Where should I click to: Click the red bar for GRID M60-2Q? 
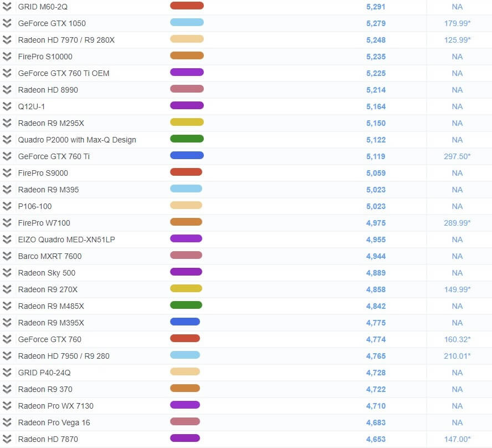(187, 6)
